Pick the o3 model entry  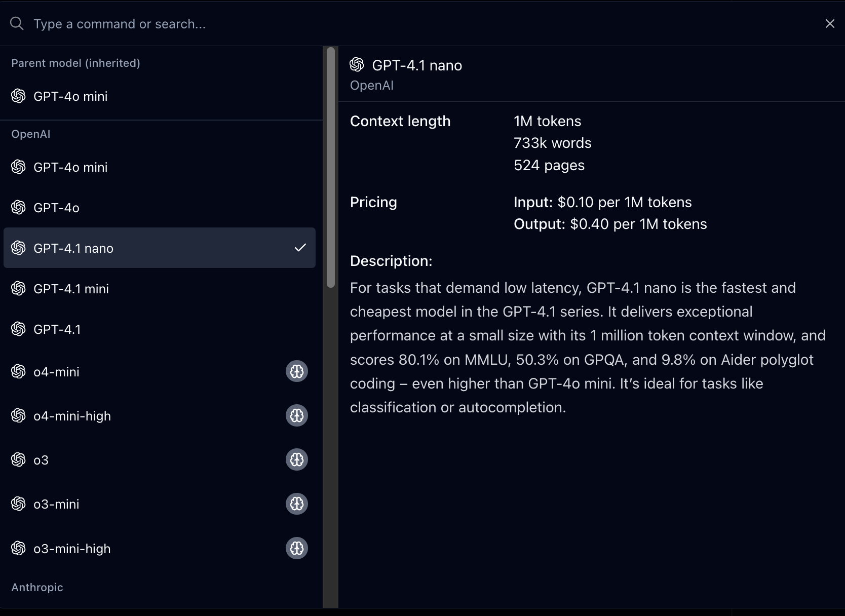click(x=41, y=460)
